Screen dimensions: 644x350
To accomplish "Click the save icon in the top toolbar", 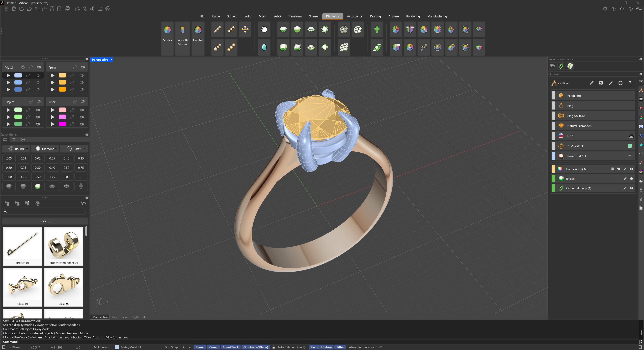I will coord(52,9).
